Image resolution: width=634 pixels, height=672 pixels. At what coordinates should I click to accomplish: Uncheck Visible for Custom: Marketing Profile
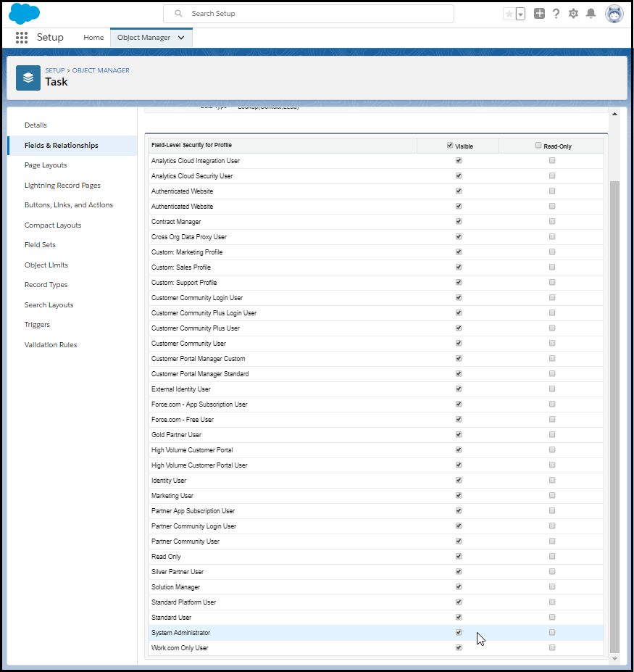coord(459,252)
